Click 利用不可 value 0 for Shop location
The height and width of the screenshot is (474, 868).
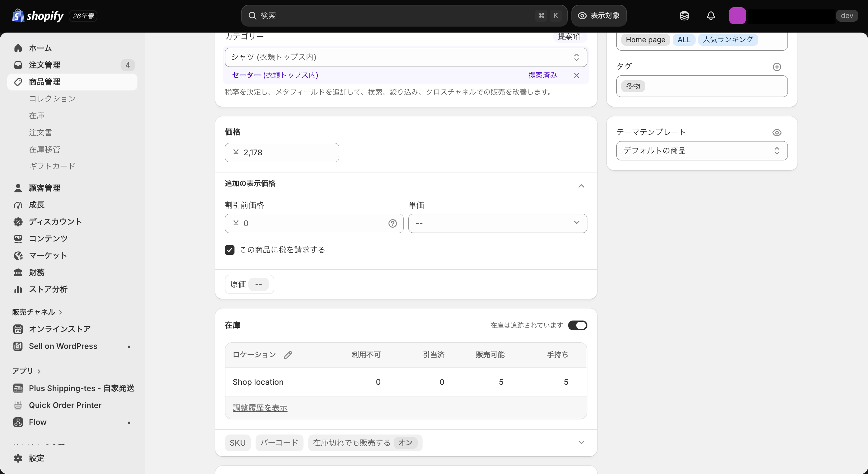tap(378, 382)
